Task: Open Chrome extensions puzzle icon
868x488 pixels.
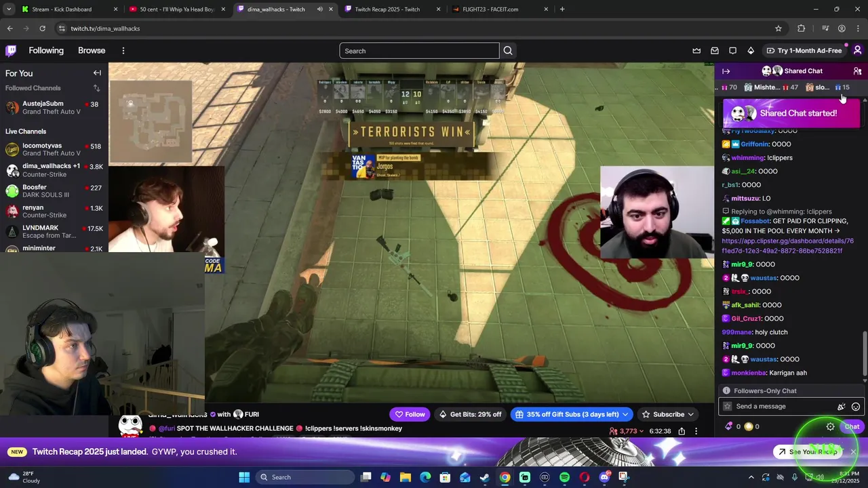Action: point(802,28)
